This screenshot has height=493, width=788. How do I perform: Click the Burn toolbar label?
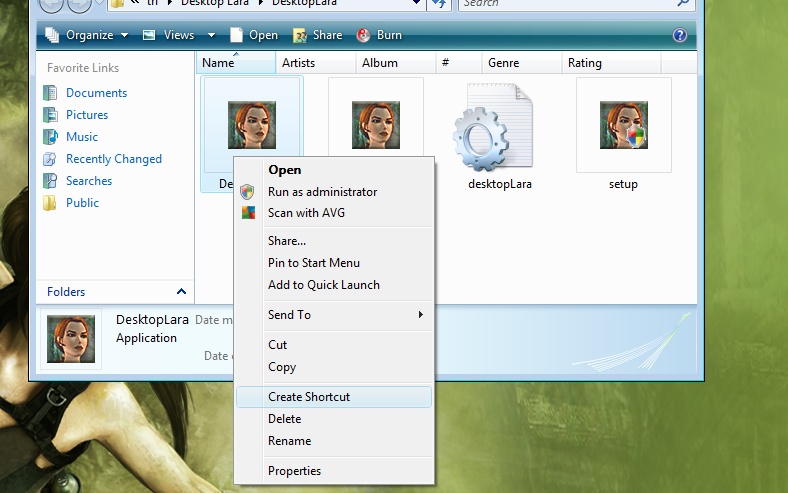pyautogui.click(x=389, y=35)
